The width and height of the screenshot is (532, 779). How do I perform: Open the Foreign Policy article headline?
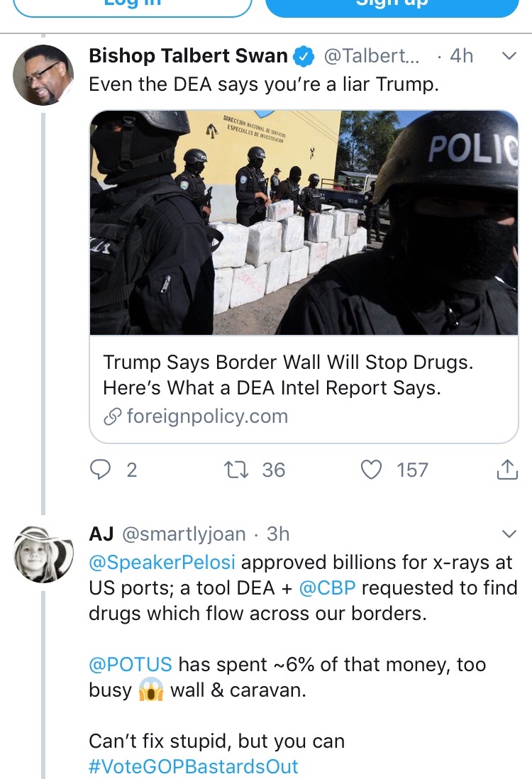tap(288, 375)
